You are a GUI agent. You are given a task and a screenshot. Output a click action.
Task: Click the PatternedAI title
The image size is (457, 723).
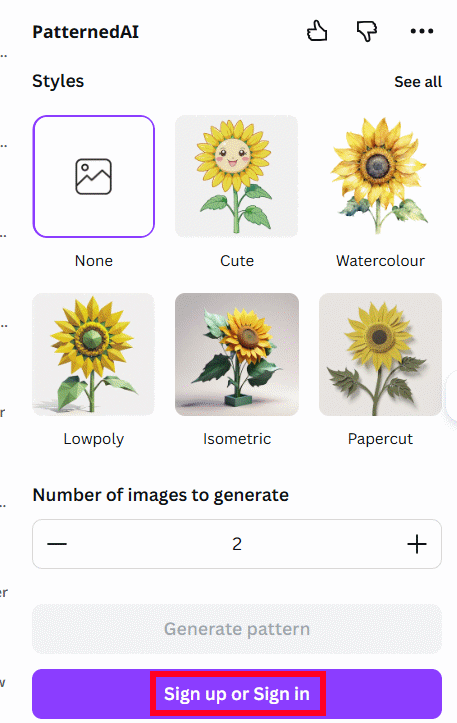(x=85, y=32)
